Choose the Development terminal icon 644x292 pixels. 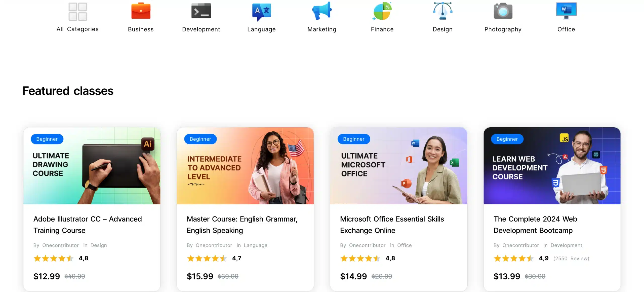(201, 11)
